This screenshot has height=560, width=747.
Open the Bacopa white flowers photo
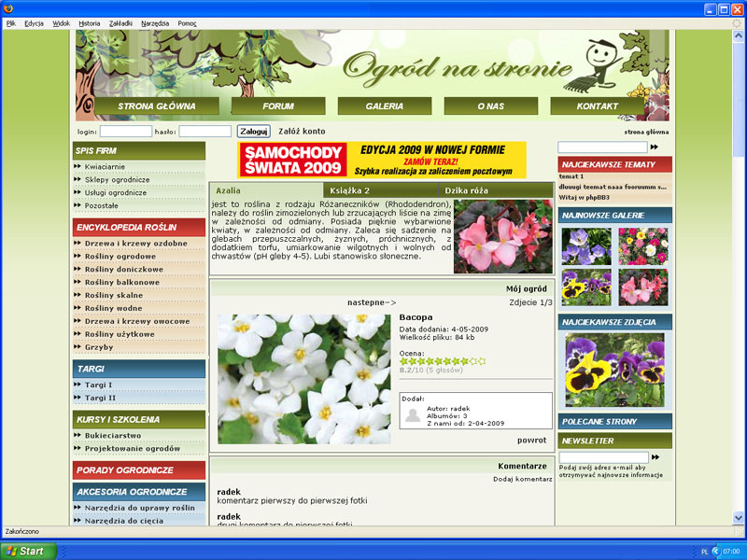point(304,379)
